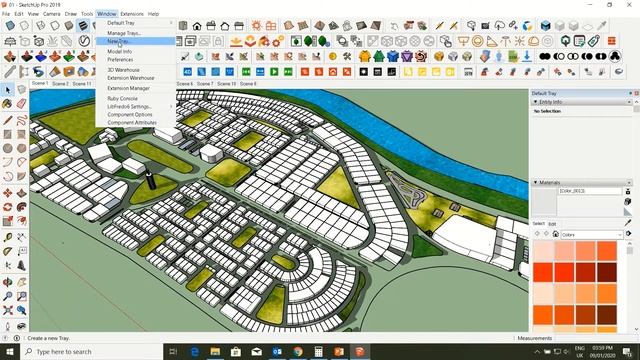Activate the Line pencil tool
The image size is (640, 360).
coord(7,120)
